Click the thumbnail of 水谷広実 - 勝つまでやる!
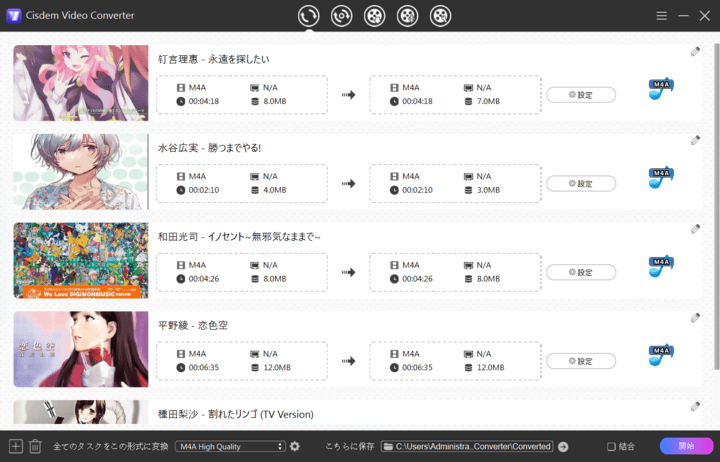 [81, 172]
